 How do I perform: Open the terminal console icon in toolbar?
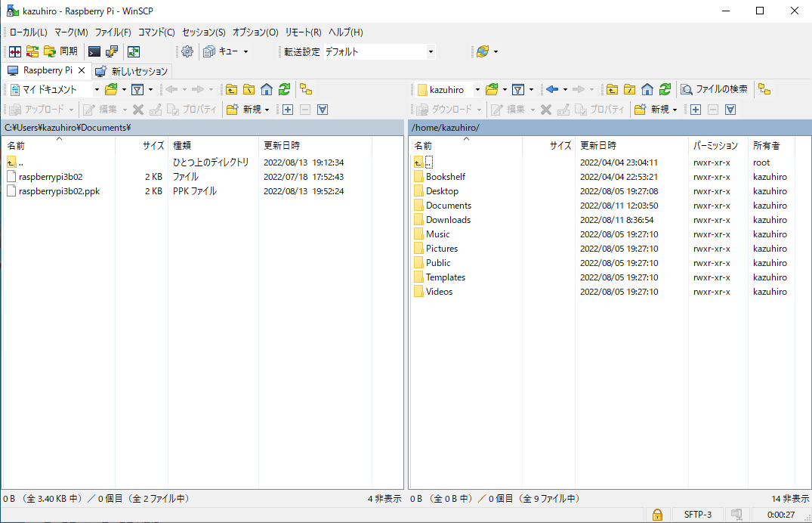click(x=94, y=52)
